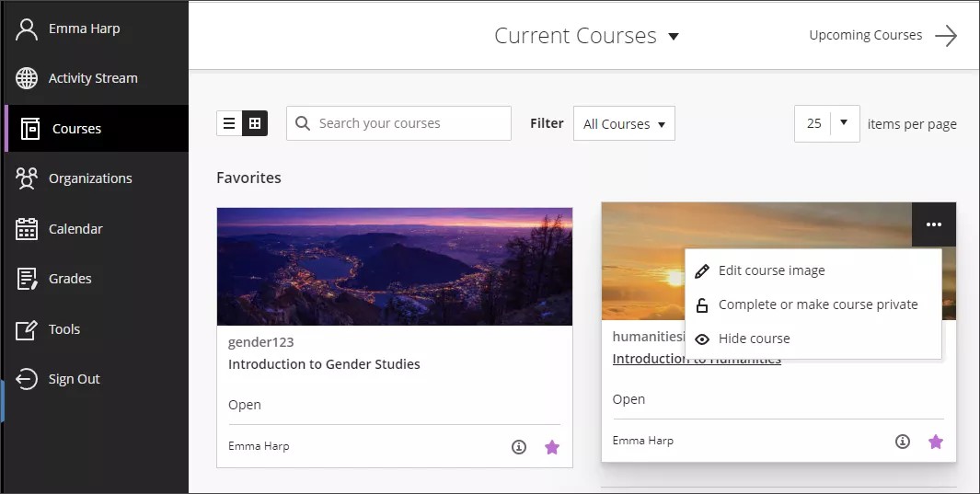Remove Humanities course from favorites star
The width and height of the screenshot is (980, 494).
[x=936, y=442]
